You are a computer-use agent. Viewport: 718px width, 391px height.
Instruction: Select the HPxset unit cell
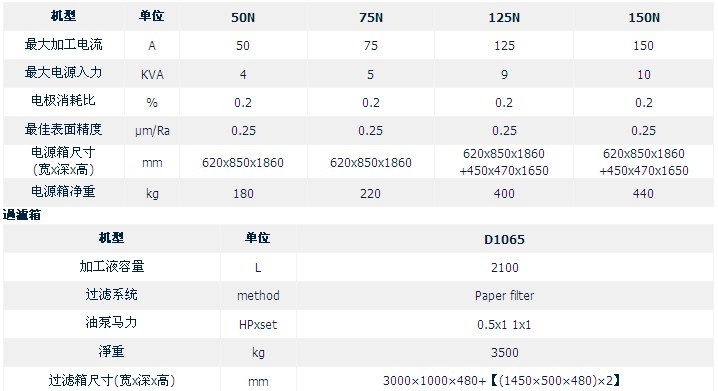point(258,325)
